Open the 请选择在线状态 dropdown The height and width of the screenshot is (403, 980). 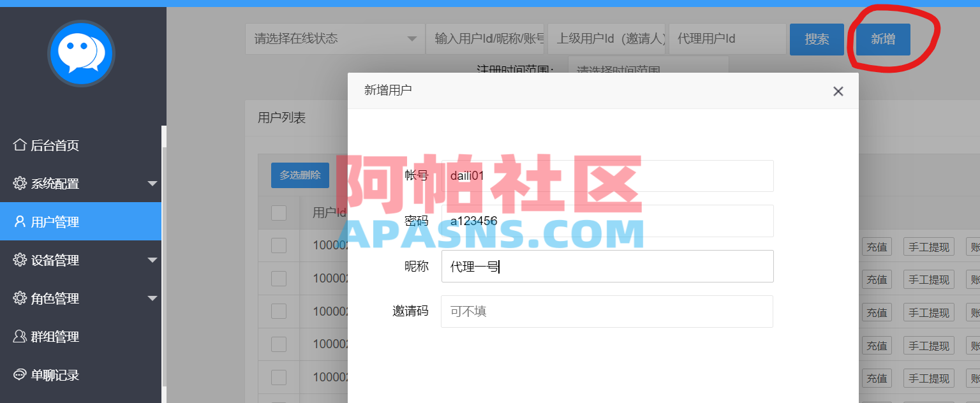pos(335,39)
